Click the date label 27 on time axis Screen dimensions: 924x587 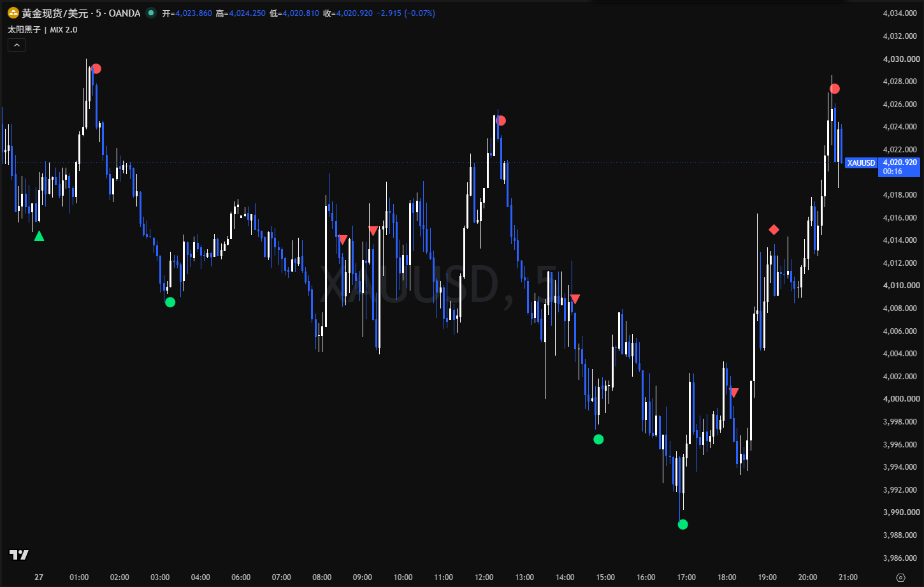[x=39, y=577]
